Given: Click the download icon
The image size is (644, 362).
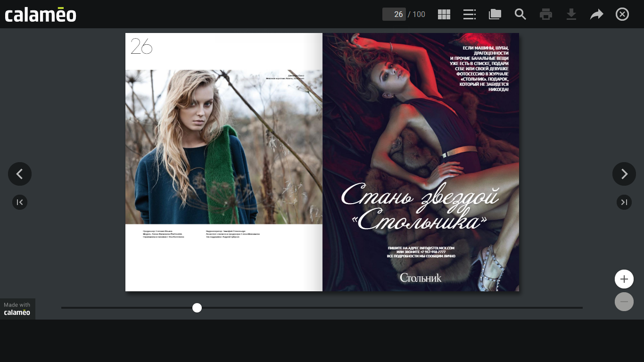Looking at the screenshot, I should 571,14.
